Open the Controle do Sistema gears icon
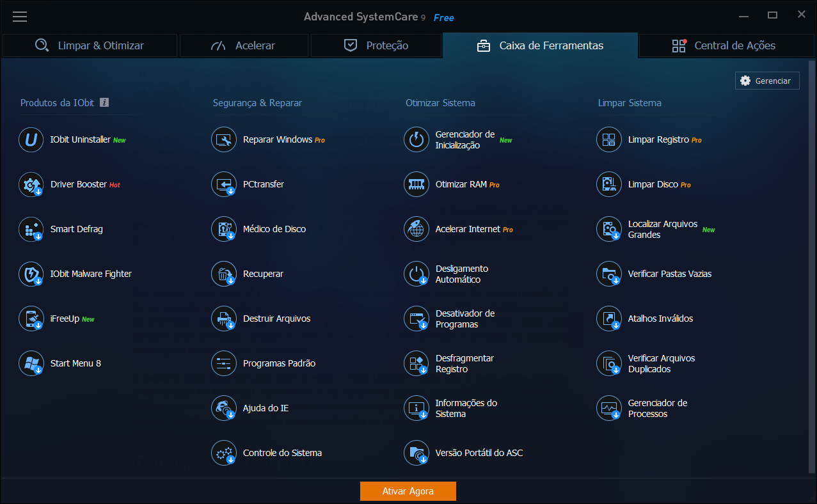Viewport: 817px width, 504px height. [224, 453]
